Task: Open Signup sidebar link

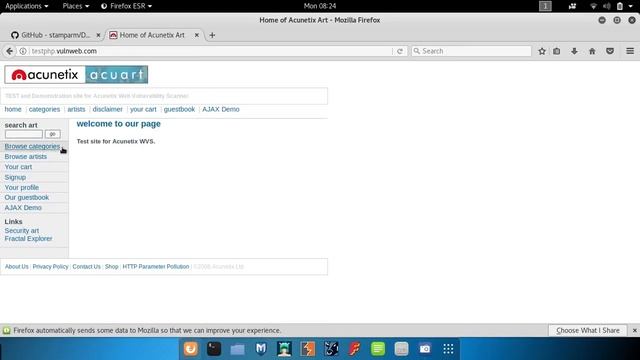Action: (15, 177)
